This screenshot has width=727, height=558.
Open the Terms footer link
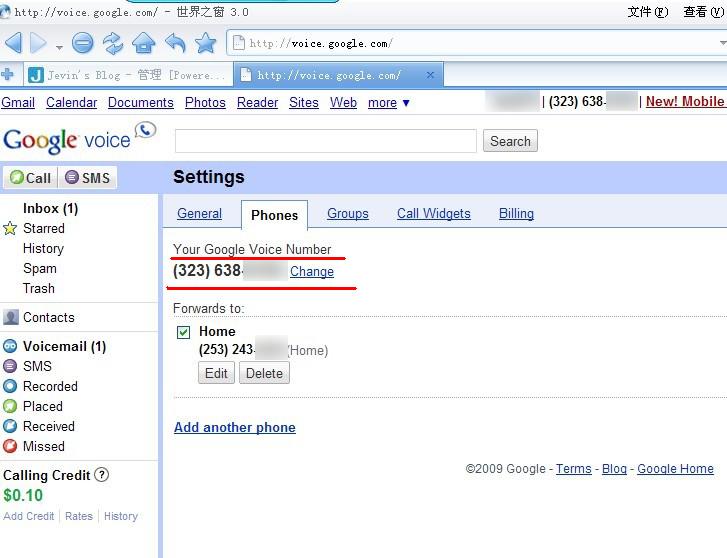(574, 469)
